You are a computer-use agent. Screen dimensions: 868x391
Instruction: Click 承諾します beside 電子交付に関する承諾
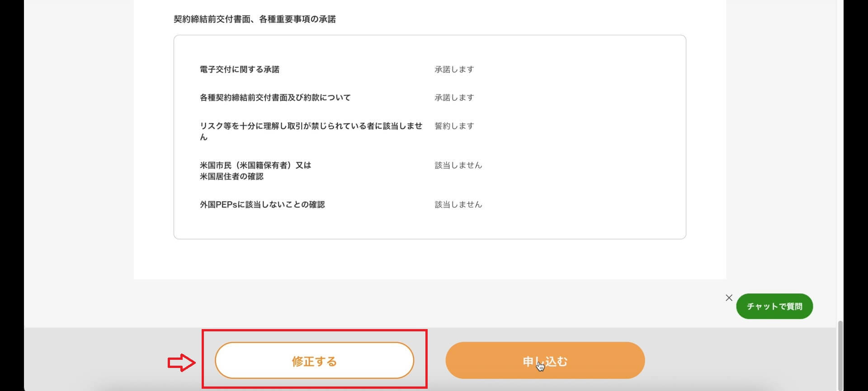pyautogui.click(x=454, y=69)
